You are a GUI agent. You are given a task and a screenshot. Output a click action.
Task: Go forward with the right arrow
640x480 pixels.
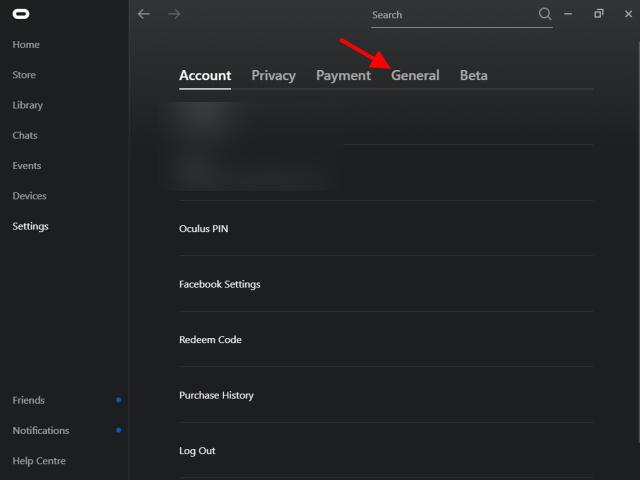tap(174, 14)
